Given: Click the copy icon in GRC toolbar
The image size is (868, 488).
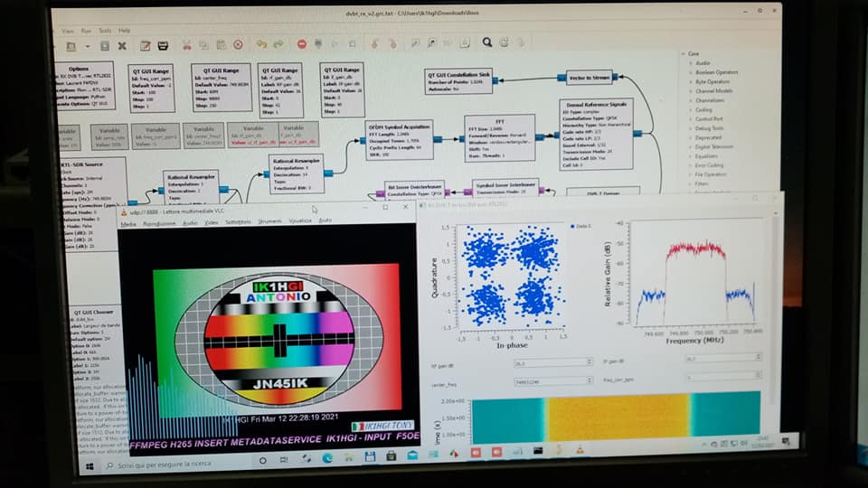Looking at the screenshot, I should (203, 45).
